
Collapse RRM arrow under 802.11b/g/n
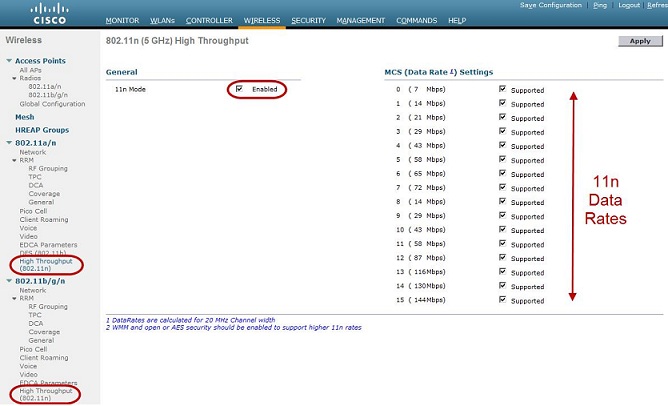click(x=14, y=299)
